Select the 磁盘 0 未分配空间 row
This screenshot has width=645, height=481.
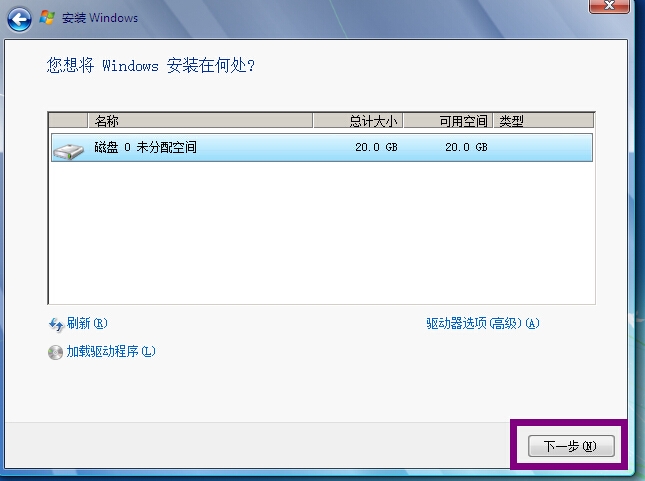[x=322, y=147]
